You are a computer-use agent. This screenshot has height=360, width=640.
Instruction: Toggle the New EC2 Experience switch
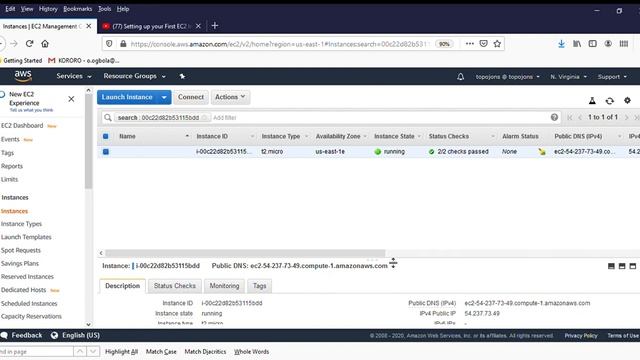click(x=2, y=94)
